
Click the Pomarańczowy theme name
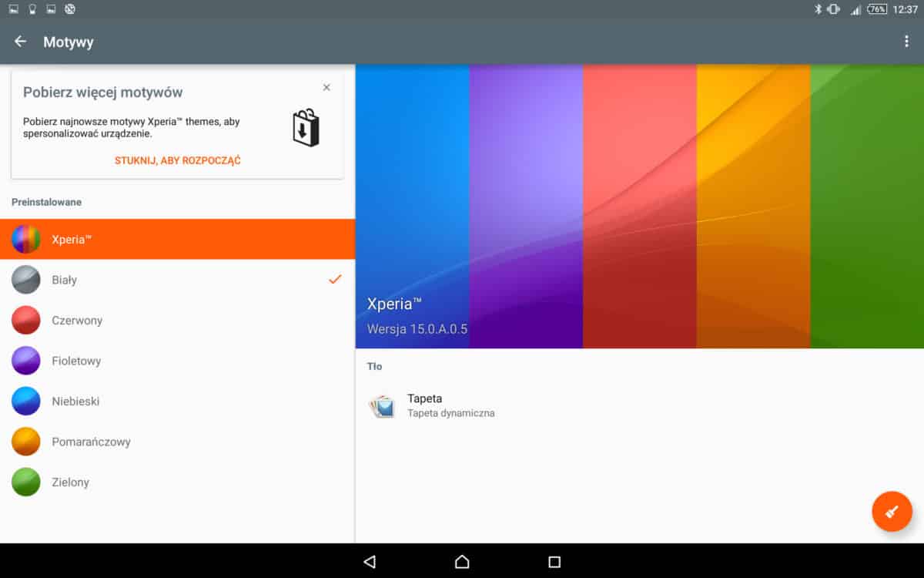coord(91,442)
